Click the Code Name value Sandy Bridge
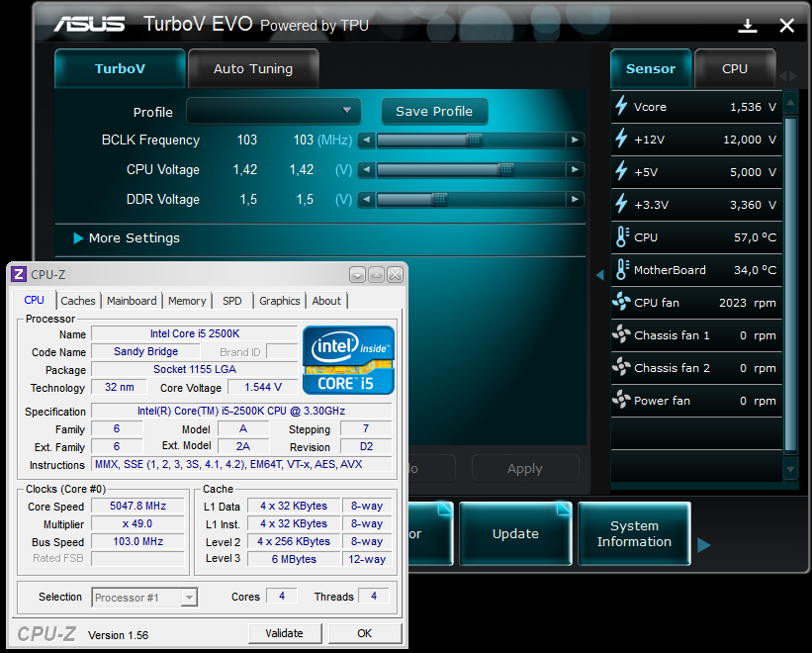Image resolution: width=812 pixels, height=653 pixels. [x=145, y=351]
